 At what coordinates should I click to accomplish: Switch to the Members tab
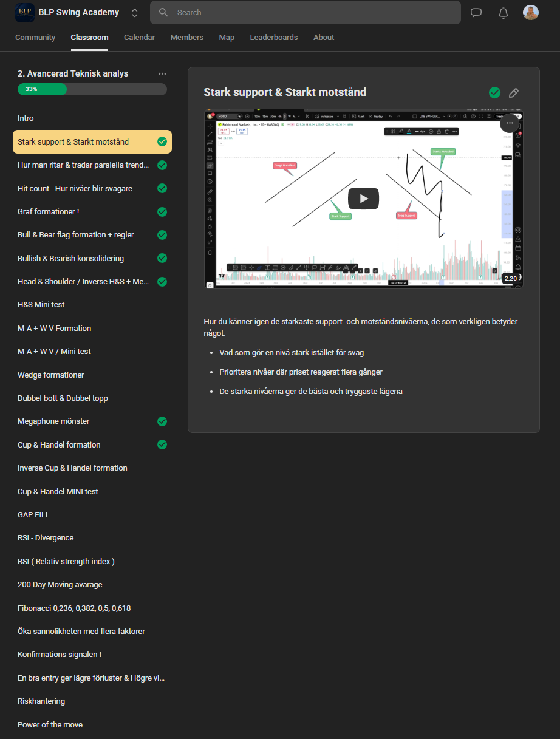click(x=187, y=37)
